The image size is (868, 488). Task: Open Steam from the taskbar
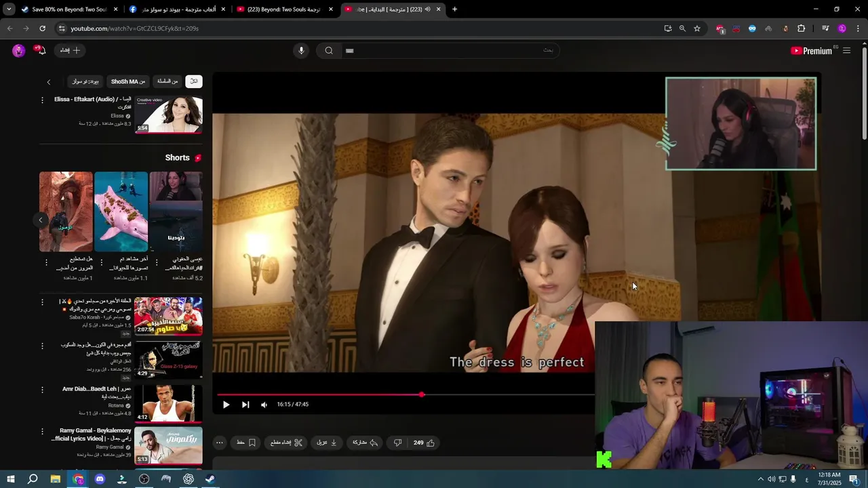pos(210,479)
